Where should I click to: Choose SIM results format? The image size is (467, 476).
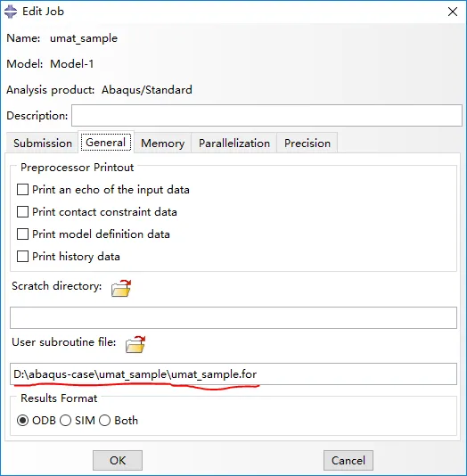pyautogui.click(x=66, y=421)
